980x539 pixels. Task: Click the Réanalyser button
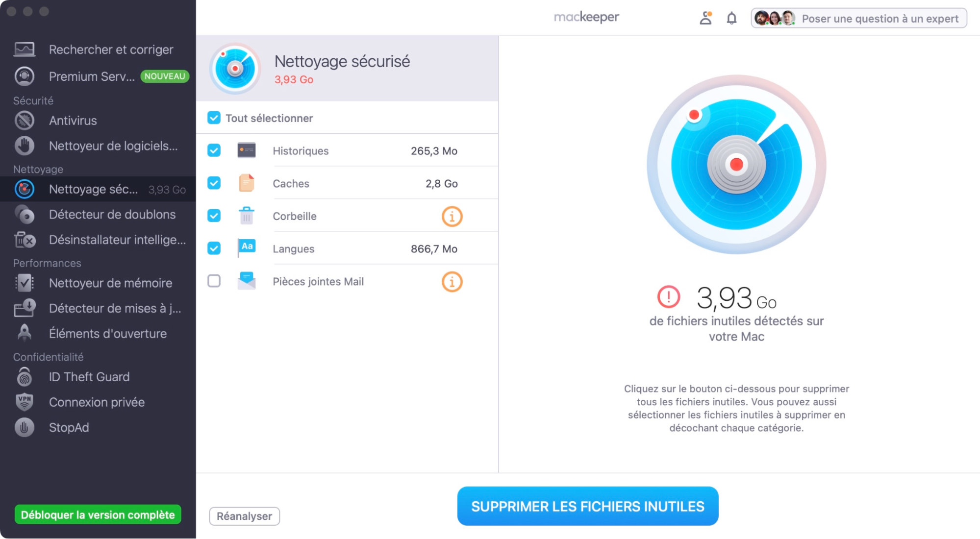[x=245, y=515]
